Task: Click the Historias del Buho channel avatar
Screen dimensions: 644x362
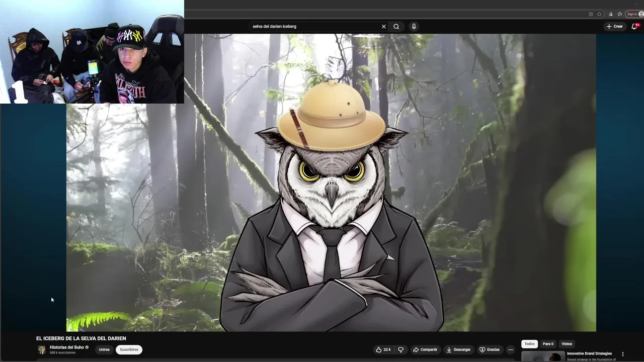Action: tap(42, 349)
